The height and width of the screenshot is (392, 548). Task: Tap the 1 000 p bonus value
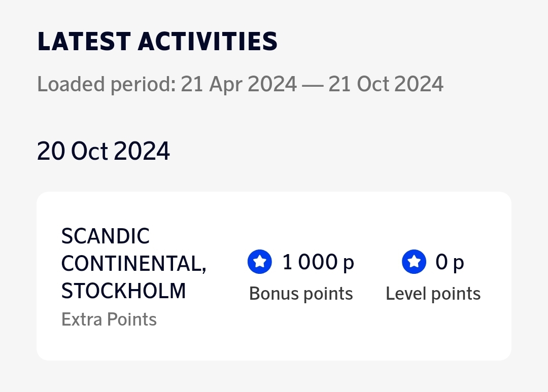click(x=318, y=262)
